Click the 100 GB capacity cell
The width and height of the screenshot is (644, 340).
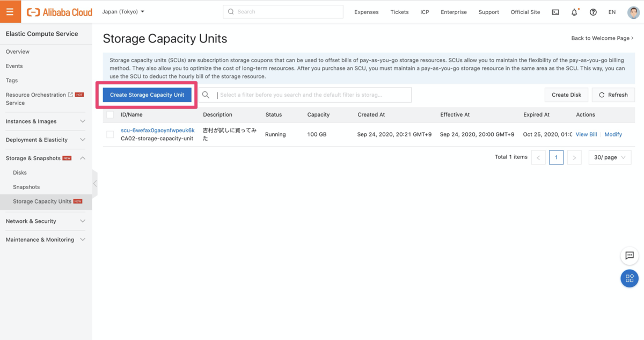pos(317,134)
